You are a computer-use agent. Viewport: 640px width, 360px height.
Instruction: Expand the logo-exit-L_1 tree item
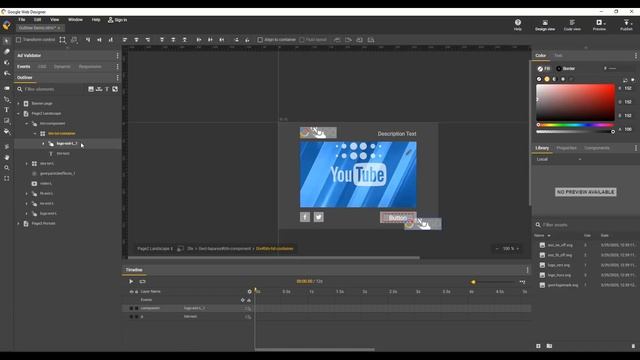point(43,144)
